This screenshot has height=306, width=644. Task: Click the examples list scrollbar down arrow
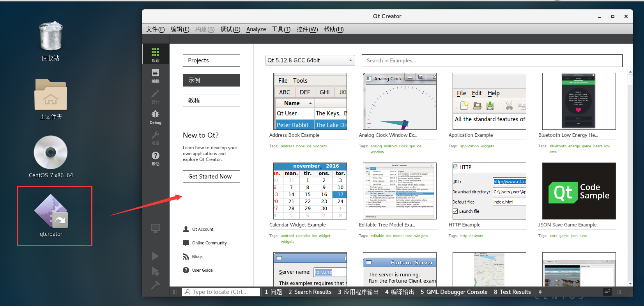pyautogui.click(x=630, y=284)
